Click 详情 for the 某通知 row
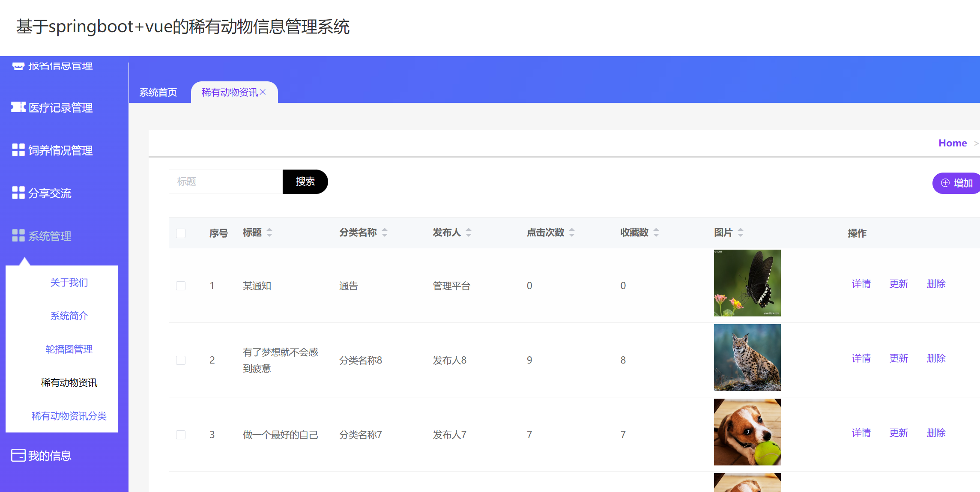Screen dimensions: 980x492 (861, 283)
